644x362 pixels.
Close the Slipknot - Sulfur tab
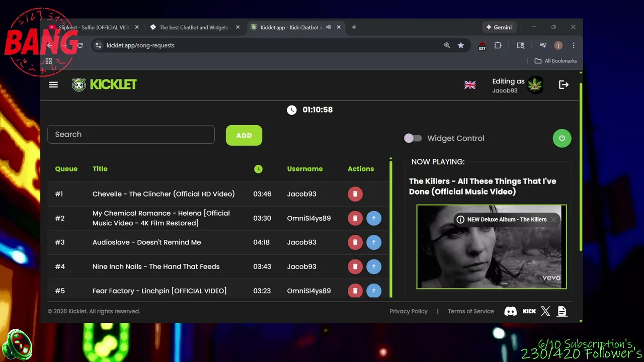137,27
